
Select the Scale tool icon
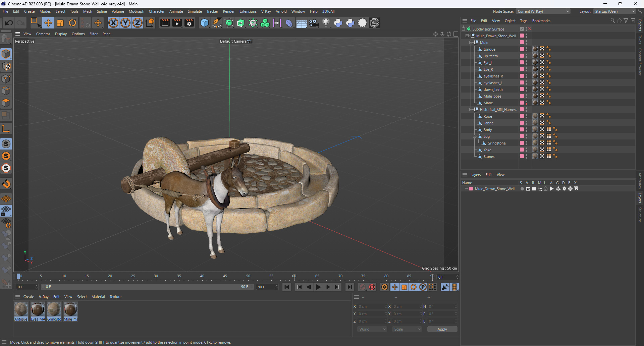pos(60,23)
